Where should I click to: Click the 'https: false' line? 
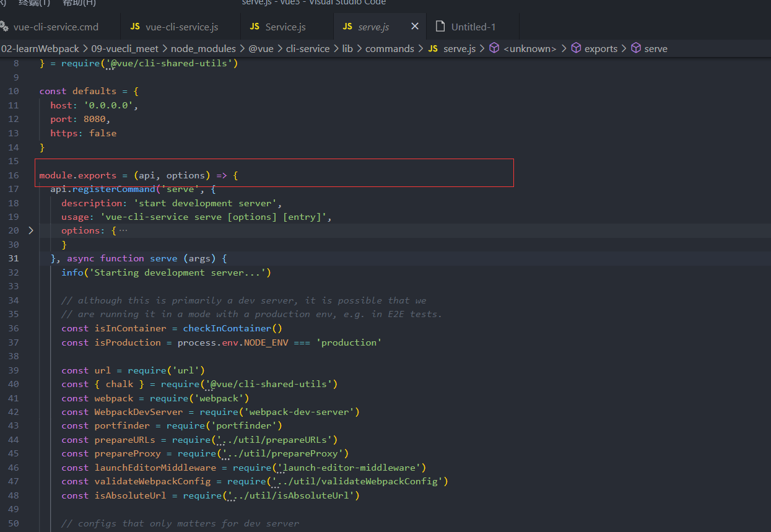(x=84, y=133)
